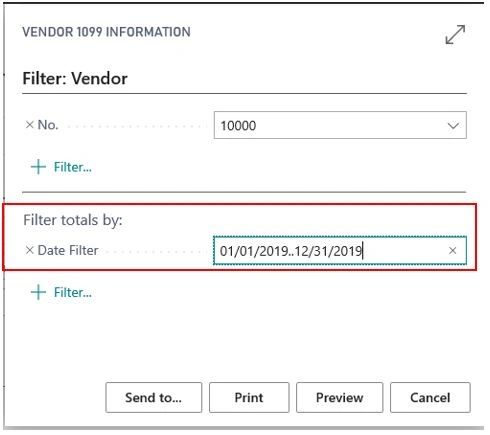The width and height of the screenshot is (490, 435).
Task: Click the Preview button
Action: pyautogui.click(x=340, y=398)
